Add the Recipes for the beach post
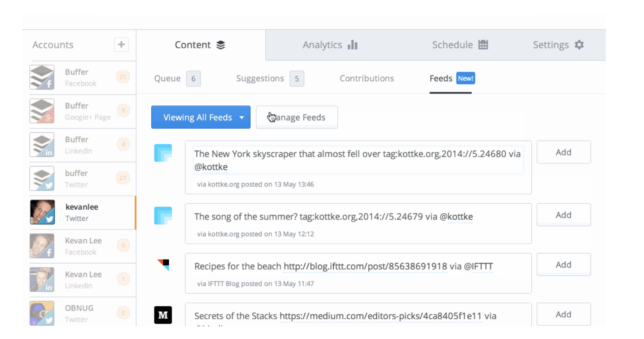Viewport: 644px width, 339px height. click(564, 264)
